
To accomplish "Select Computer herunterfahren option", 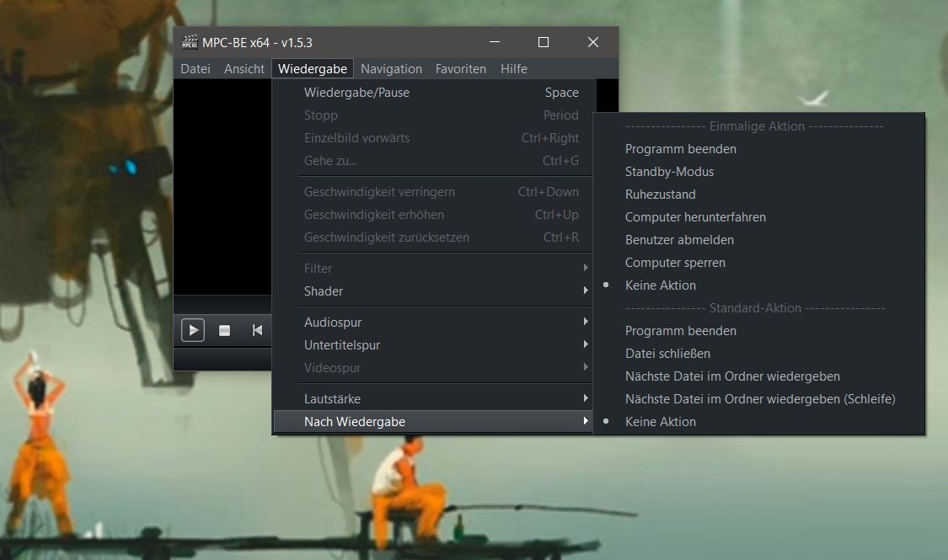I will pyautogui.click(x=759, y=217).
